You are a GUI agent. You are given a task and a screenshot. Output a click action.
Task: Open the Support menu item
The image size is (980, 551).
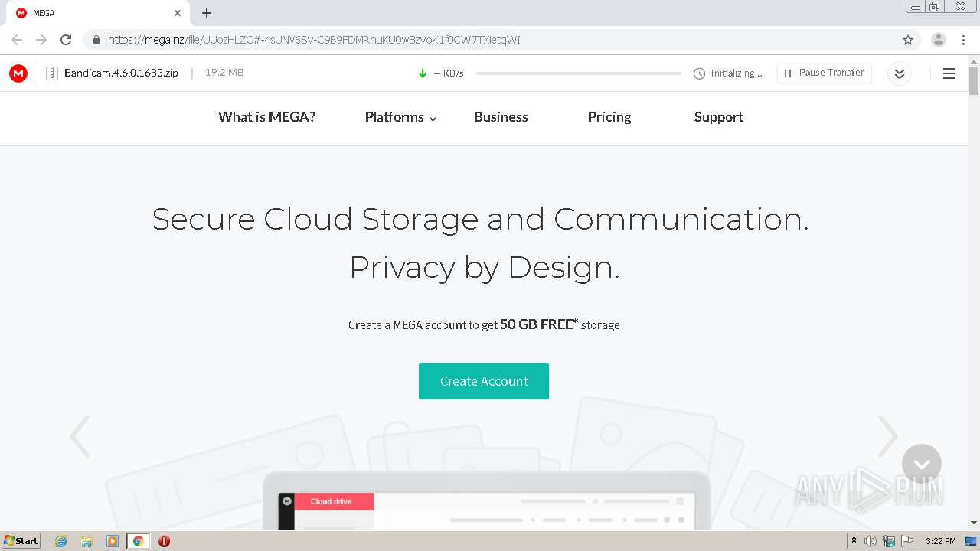pyautogui.click(x=718, y=117)
